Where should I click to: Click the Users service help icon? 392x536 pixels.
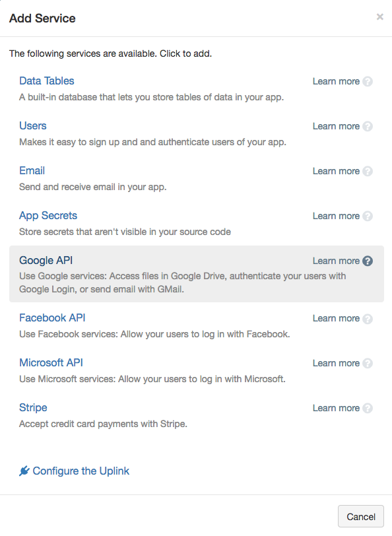(x=369, y=126)
